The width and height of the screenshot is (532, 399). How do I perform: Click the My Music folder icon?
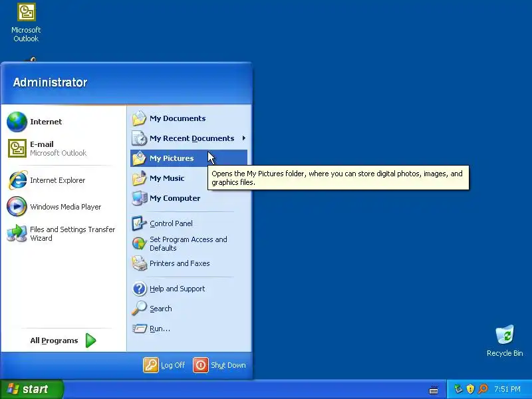coord(139,178)
